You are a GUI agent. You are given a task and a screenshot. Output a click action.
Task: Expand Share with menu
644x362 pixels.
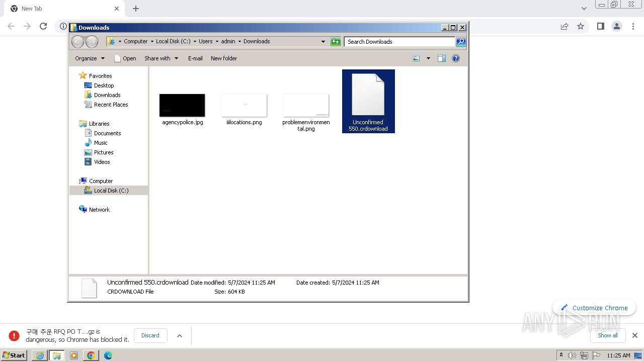point(161,58)
